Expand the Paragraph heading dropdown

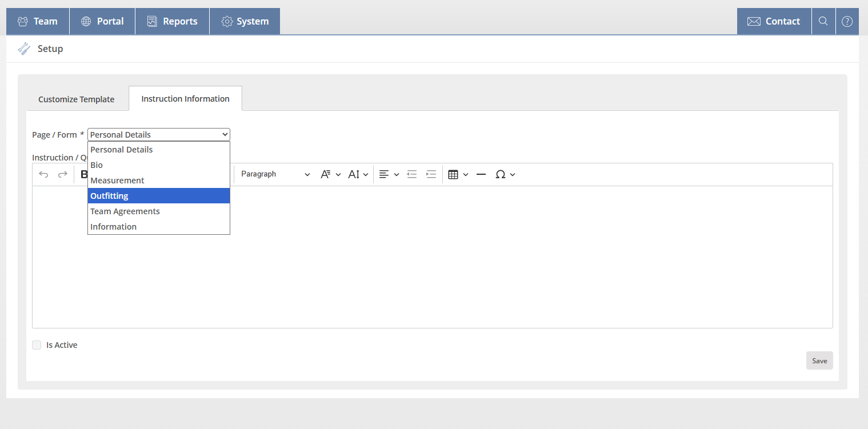click(275, 174)
